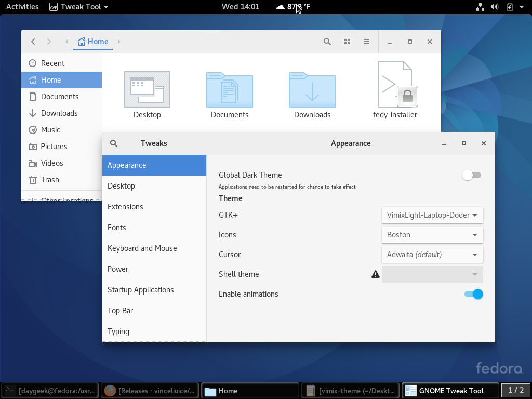Open Tweak Tool app menu
Screen dimensions: 532x399
[79, 7]
